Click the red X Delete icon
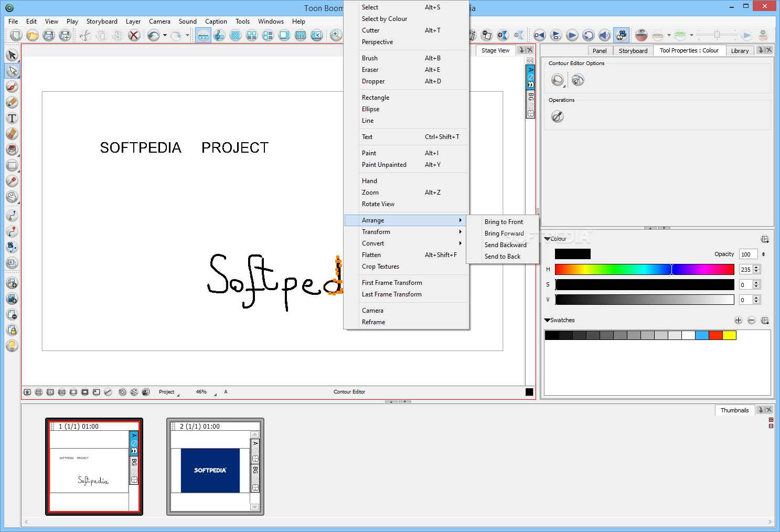 tap(134, 35)
